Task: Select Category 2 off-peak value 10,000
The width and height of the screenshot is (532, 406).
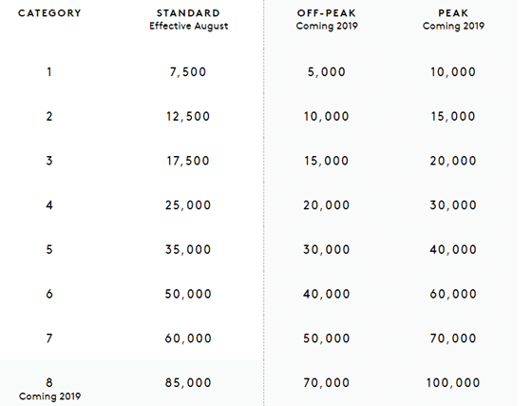Action: 326,116
